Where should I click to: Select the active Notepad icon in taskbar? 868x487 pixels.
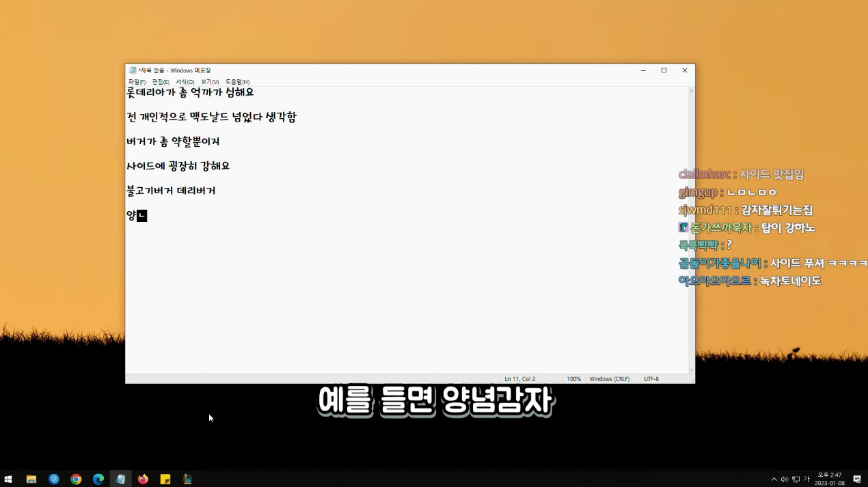(120, 479)
